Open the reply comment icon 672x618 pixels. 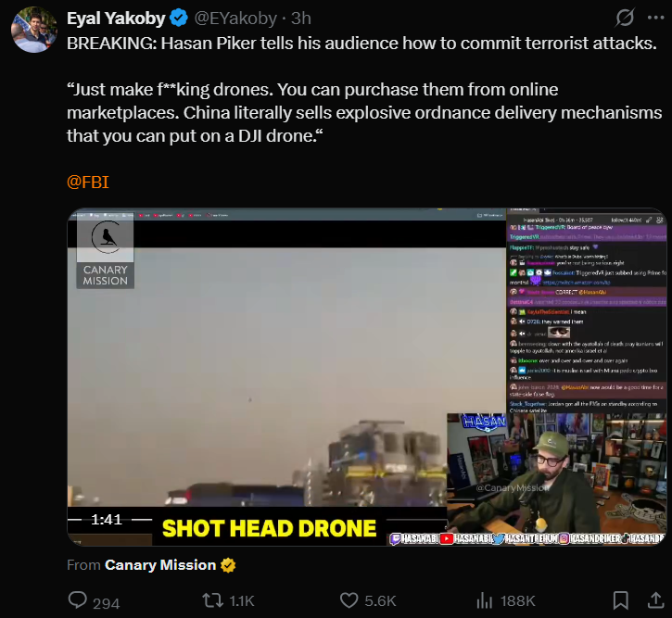pos(78,600)
